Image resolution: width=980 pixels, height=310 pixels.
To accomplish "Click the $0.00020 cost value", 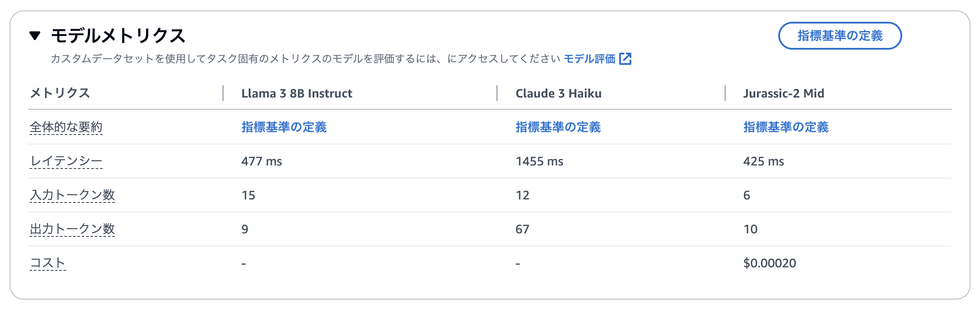I will (x=770, y=263).
